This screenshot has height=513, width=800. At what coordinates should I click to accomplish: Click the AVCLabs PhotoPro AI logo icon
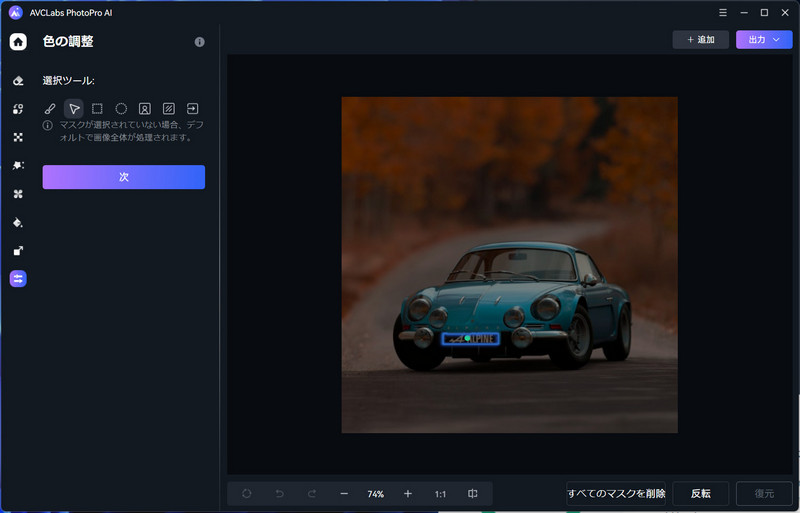16,13
